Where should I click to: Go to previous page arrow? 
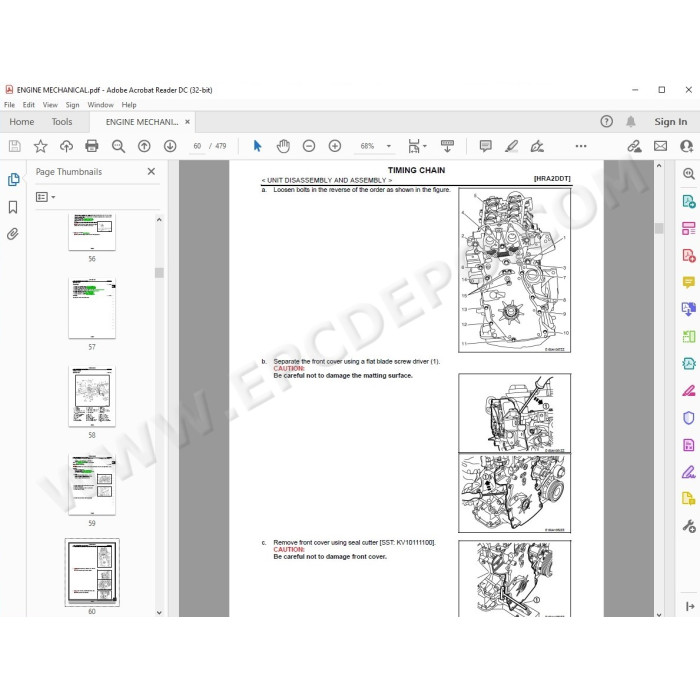144,146
